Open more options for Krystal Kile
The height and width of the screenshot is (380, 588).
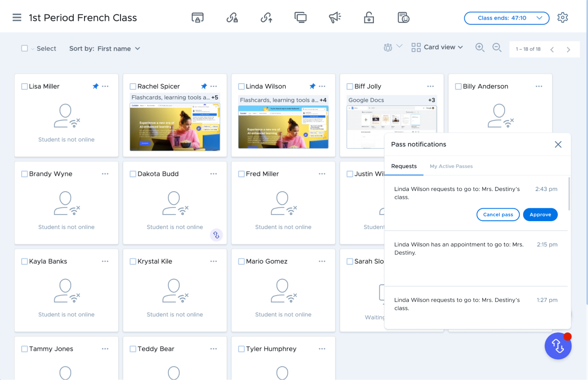pyautogui.click(x=214, y=261)
